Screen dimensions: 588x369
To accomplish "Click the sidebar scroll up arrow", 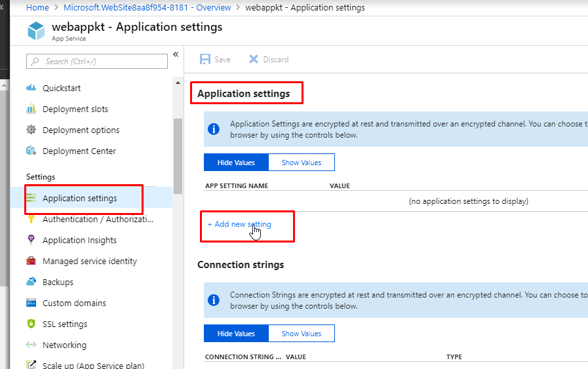I will pyautogui.click(x=178, y=83).
